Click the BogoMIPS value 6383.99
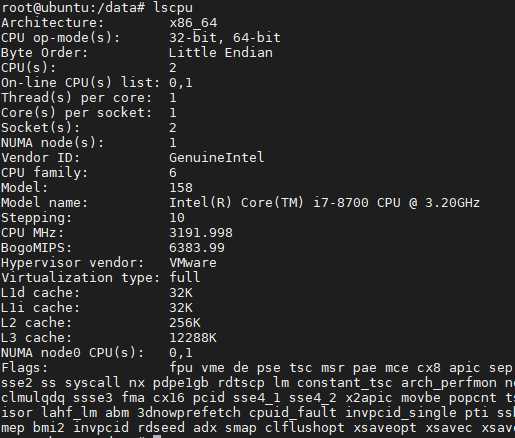Screen dimensions: 515x438 click(x=197, y=248)
